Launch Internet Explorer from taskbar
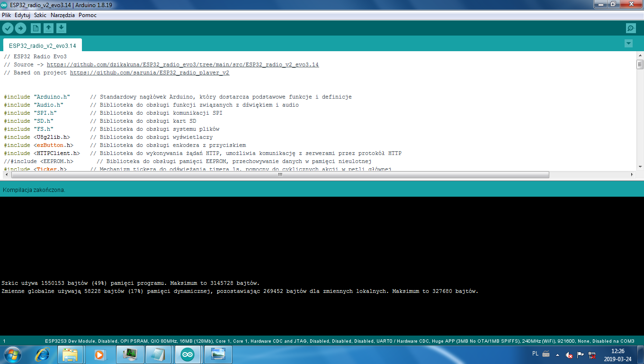644x364 pixels. [43, 354]
